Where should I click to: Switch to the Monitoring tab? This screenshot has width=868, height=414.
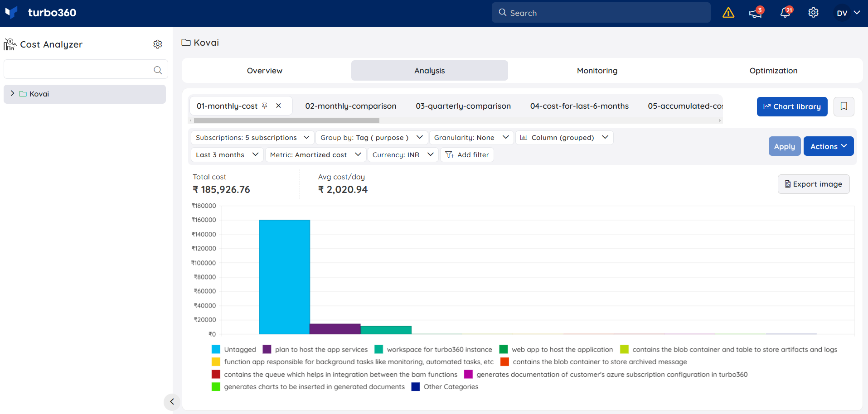click(597, 71)
